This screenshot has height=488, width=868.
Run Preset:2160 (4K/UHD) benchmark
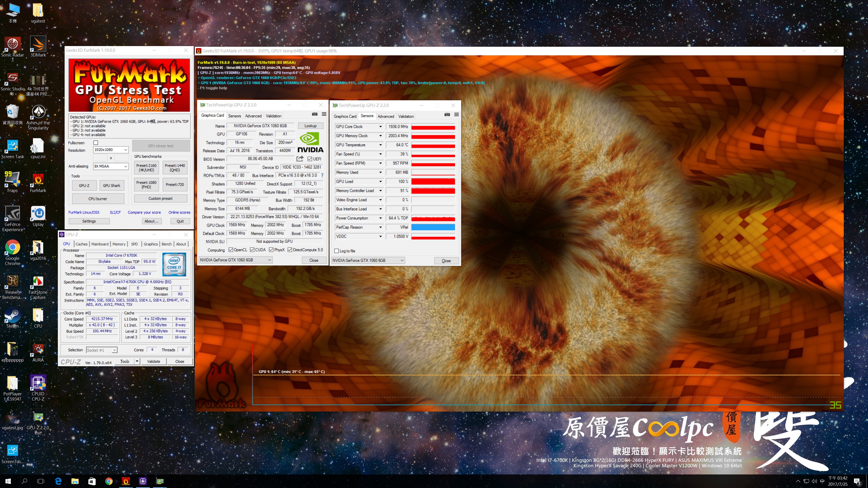pyautogui.click(x=146, y=168)
